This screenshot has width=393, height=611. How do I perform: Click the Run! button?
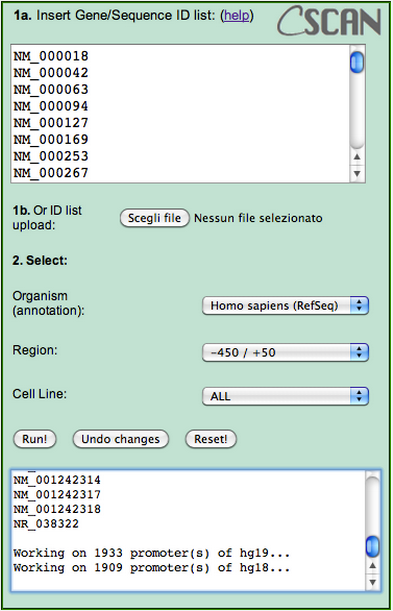(35, 439)
